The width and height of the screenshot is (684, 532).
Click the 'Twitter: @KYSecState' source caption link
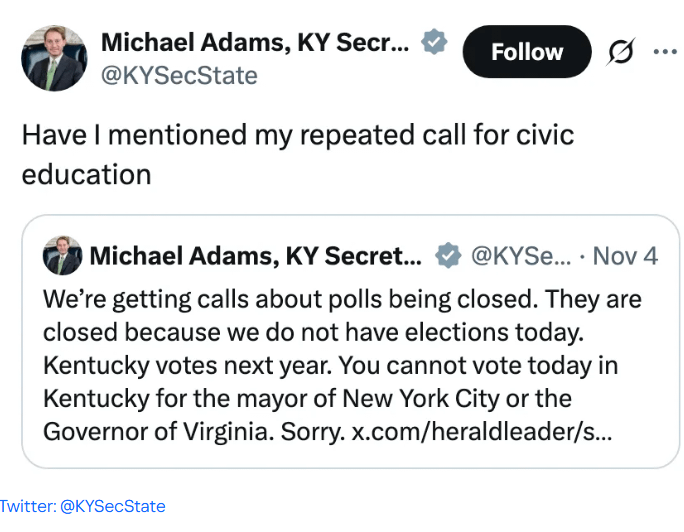83,506
